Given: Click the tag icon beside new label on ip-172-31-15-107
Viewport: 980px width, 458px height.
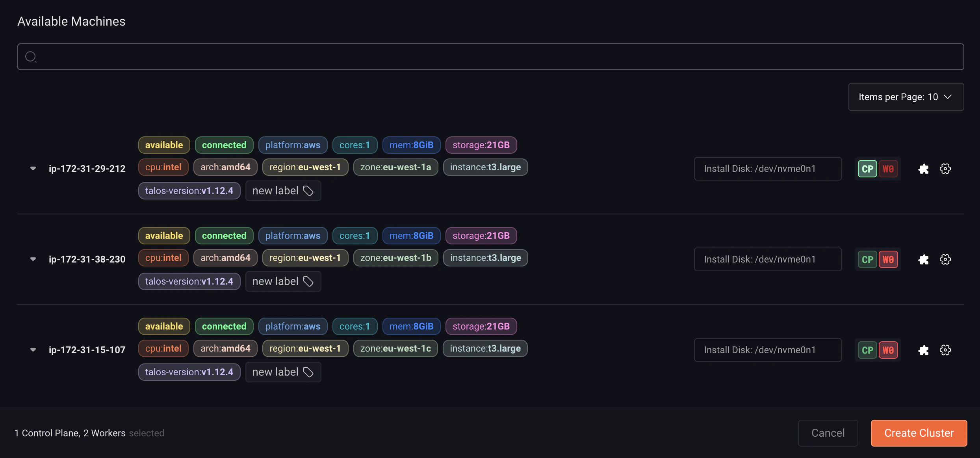Looking at the screenshot, I should point(308,372).
